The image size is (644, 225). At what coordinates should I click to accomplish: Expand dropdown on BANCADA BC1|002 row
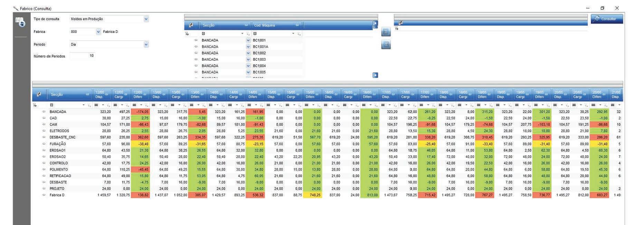click(x=248, y=53)
